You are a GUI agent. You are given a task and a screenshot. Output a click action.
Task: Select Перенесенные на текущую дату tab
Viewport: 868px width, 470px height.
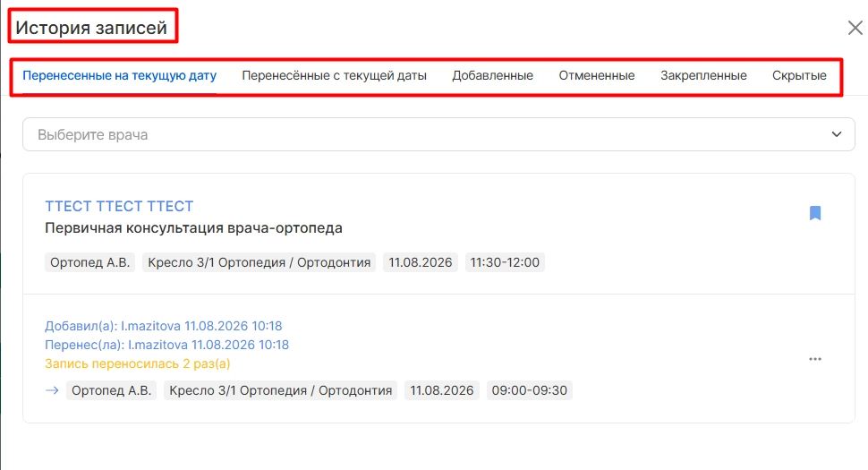pyautogui.click(x=120, y=75)
